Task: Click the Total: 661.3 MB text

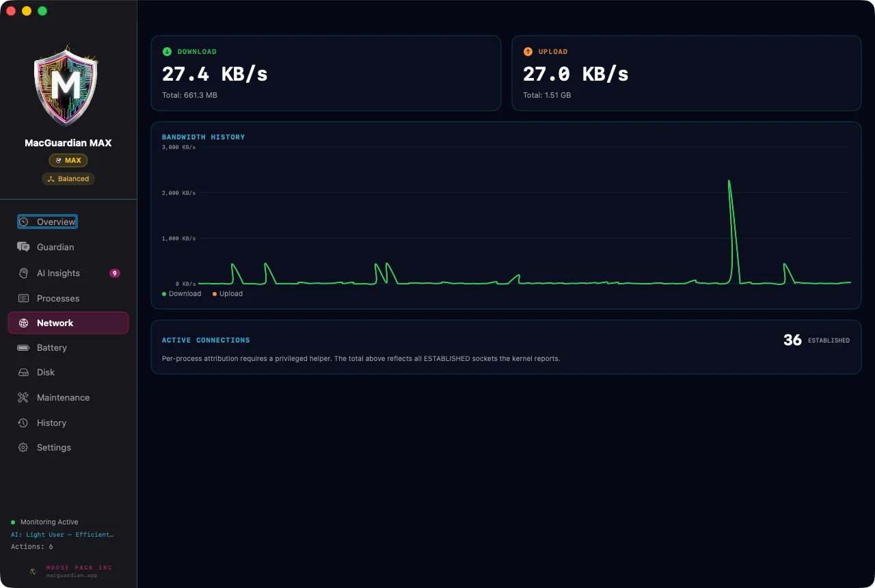Action: pos(189,95)
